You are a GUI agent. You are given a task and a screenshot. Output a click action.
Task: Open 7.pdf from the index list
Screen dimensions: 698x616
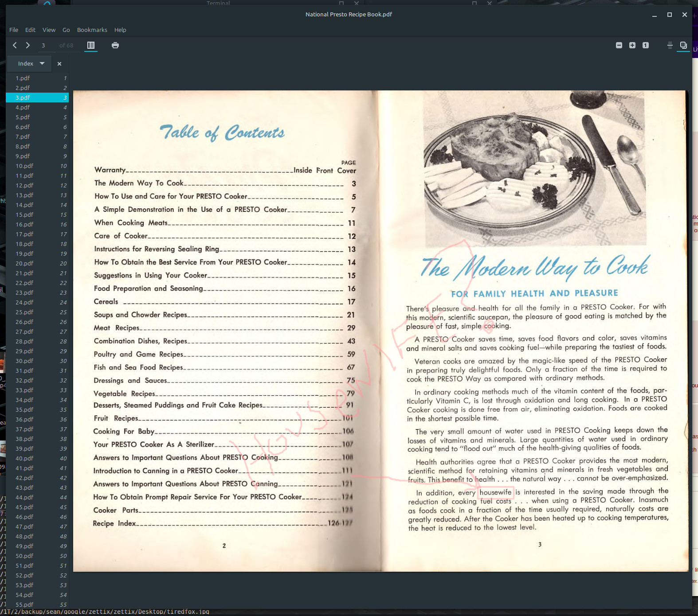(x=37, y=137)
